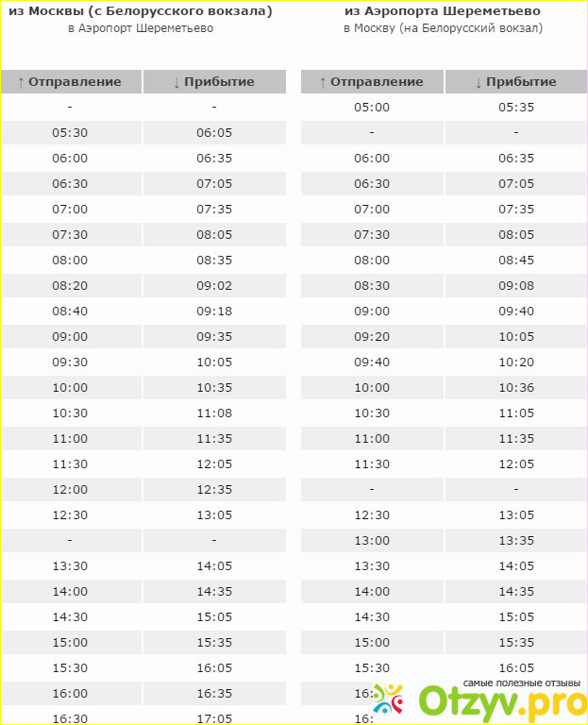Click the up arrow in the airport Отправление header
The image size is (588, 725).
click(323, 82)
